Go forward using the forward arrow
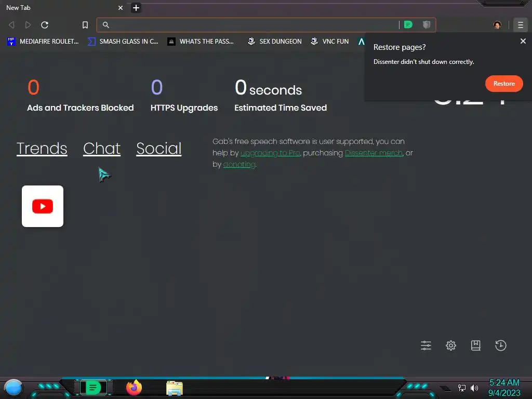This screenshot has height=399, width=532. coord(28,25)
